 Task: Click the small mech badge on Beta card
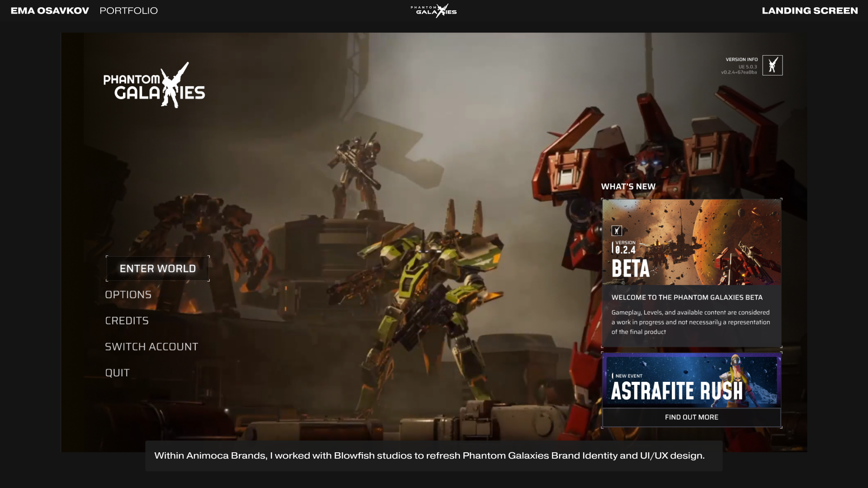click(617, 231)
